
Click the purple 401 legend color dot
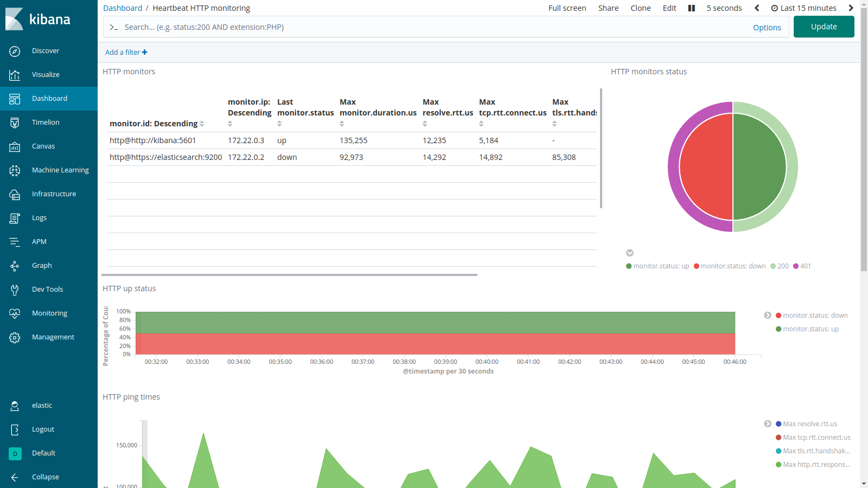[796, 266]
